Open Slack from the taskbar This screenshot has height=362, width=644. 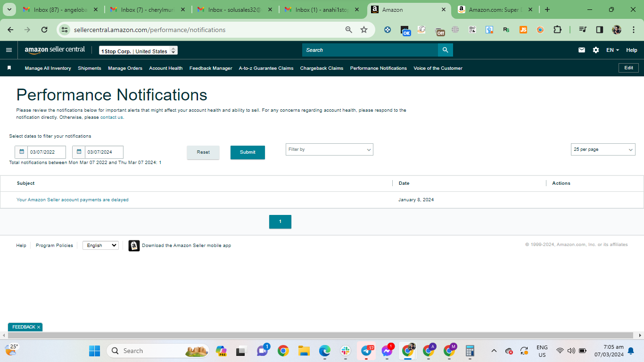click(346, 351)
